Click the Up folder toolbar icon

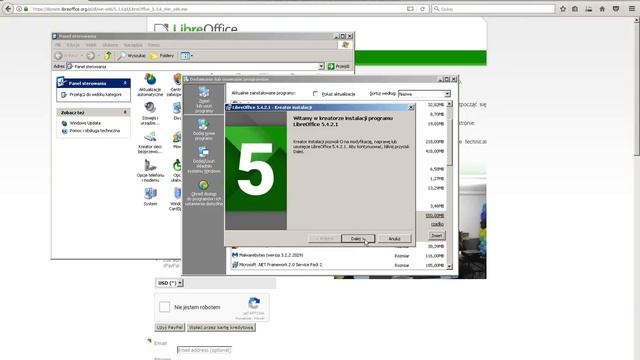coord(108,56)
